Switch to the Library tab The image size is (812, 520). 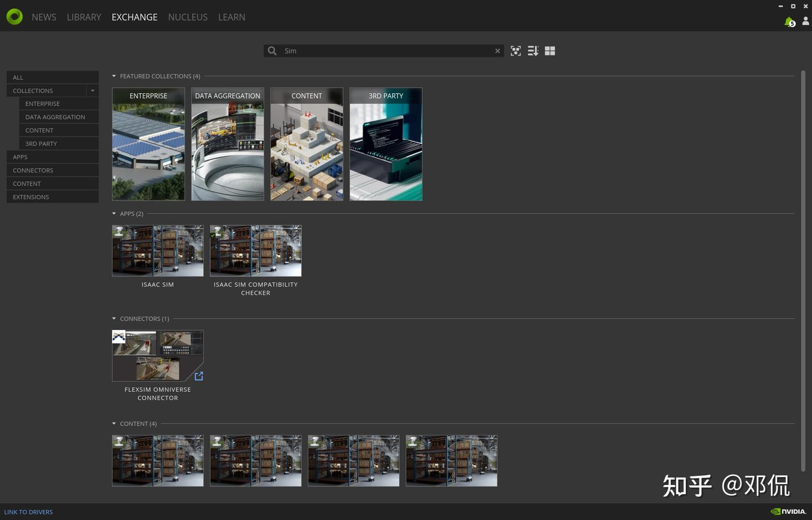pyautogui.click(x=84, y=17)
